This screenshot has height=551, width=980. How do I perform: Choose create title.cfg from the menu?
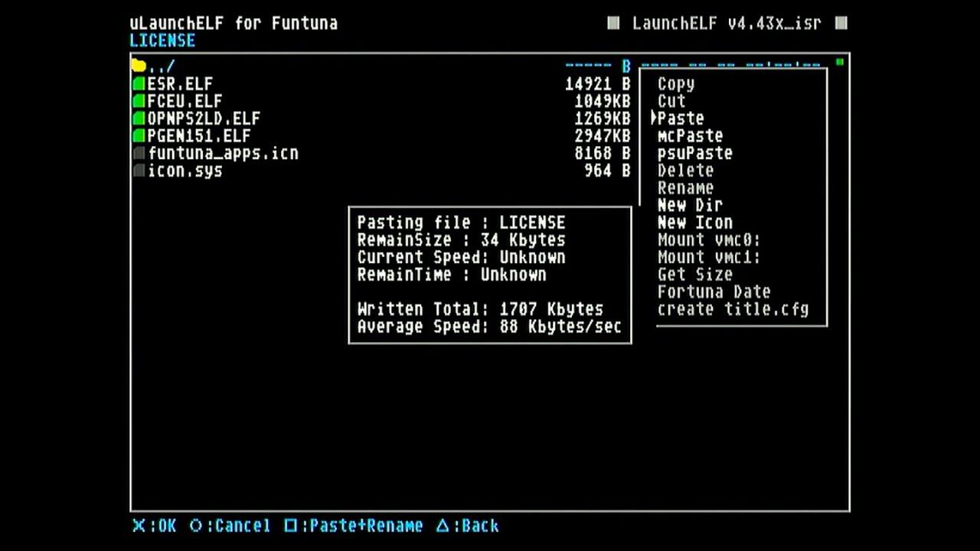(733, 310)
